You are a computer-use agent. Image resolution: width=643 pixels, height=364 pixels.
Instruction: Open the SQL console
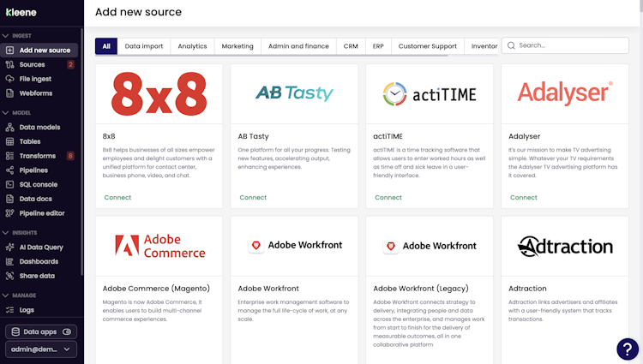(39, 184)
